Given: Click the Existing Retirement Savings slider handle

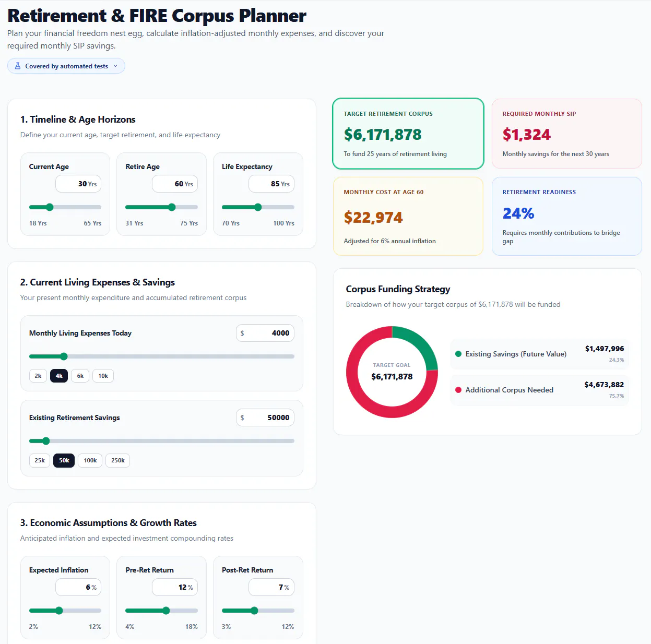Looking at the screenshot, I should pos(46,441).
